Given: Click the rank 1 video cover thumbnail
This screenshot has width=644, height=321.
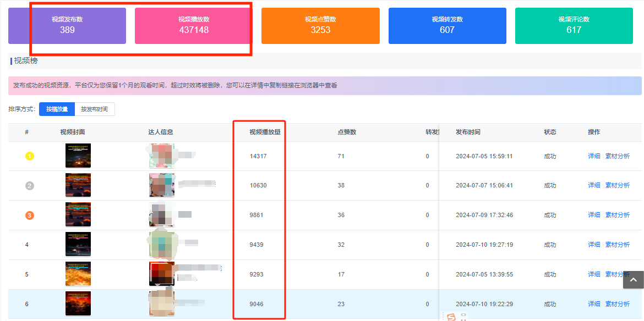Looking at the screenshot, I should [78, 156].
